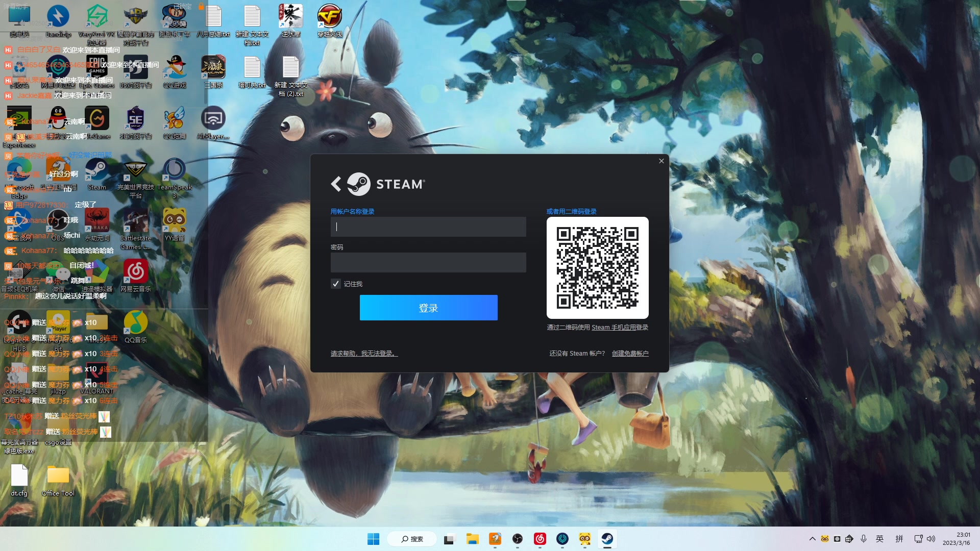Open the 23:01 clock and date panel
The height and width of the screenshot is (551, 980).
957,539
